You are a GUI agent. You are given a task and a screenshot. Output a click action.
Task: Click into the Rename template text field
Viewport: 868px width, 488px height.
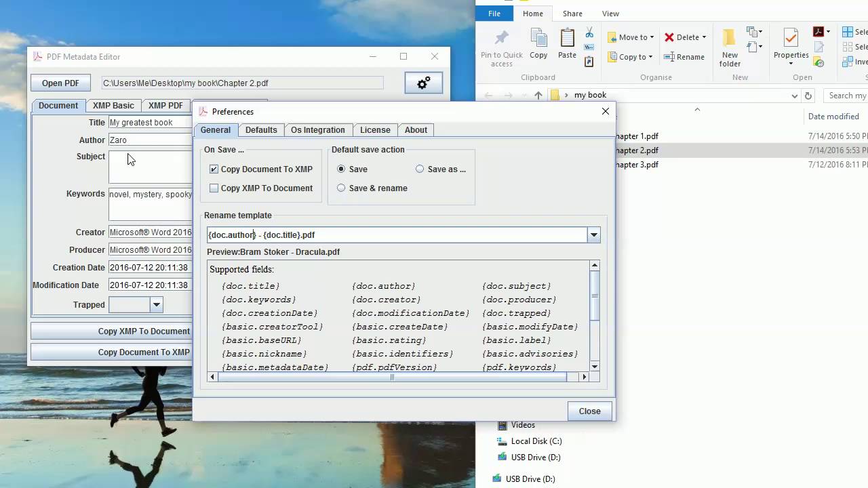pyautogui.click(x=397, y=235)
